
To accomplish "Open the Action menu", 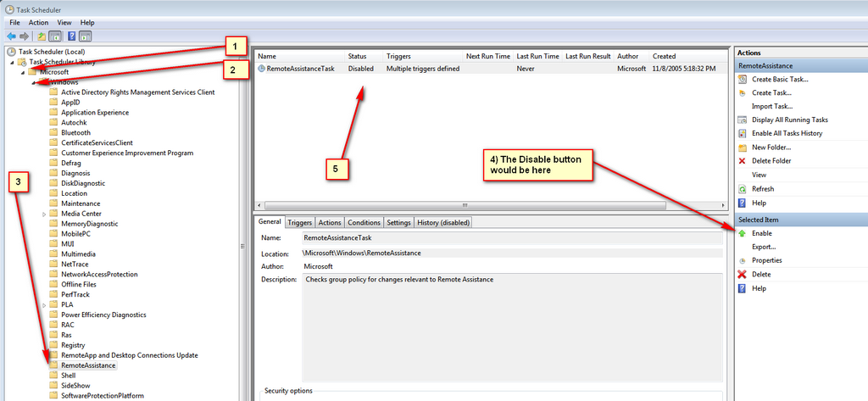I will click(39, 23).
